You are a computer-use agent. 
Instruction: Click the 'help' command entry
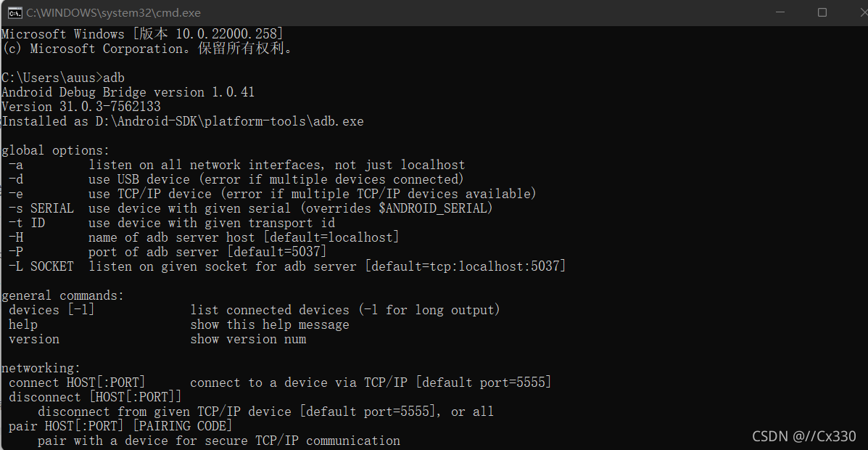[x=22, y=324]
